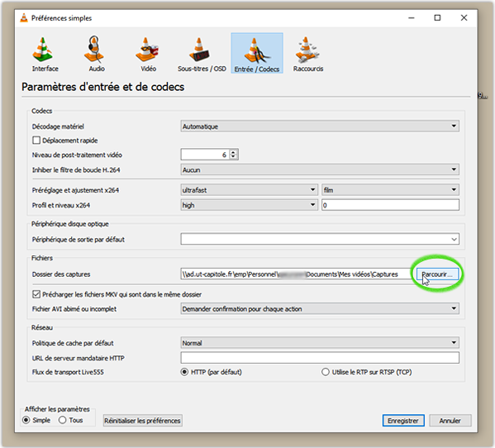The height and width of the screenshot is (448, 495).
Task: Enable the Déplacement rapide checkbox
Action: (x=36, y=141)
